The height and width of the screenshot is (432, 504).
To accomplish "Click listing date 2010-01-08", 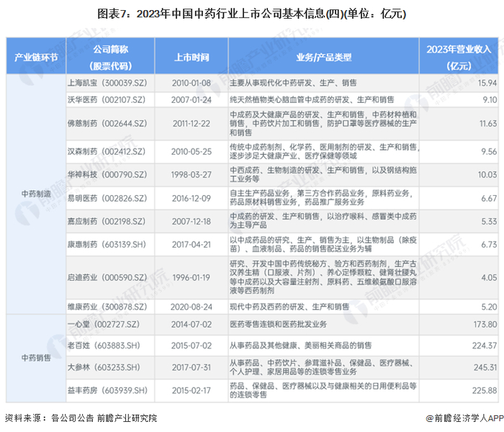I will [192, 83].
